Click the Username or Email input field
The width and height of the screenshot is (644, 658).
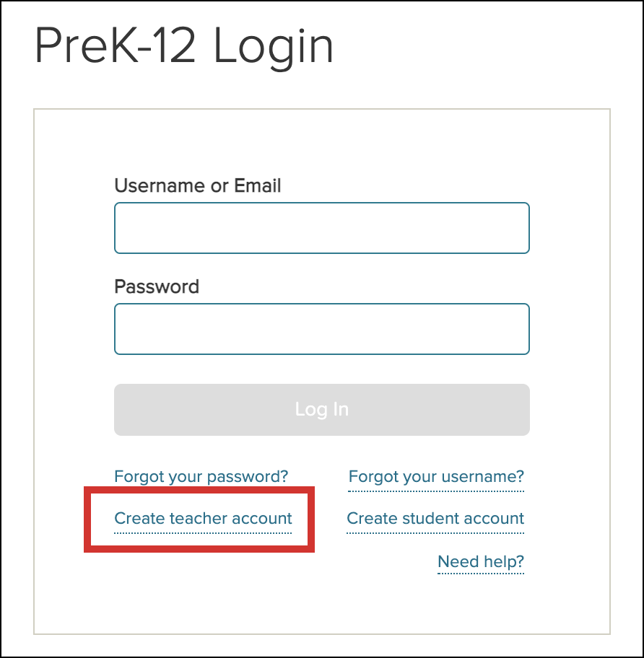321,228
